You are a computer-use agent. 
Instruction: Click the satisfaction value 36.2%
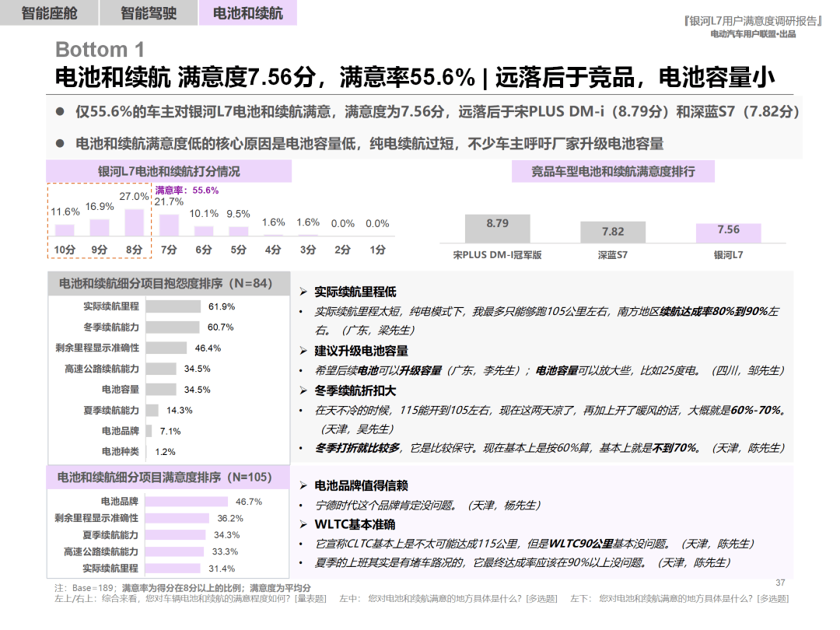click(x=230, y=519)
